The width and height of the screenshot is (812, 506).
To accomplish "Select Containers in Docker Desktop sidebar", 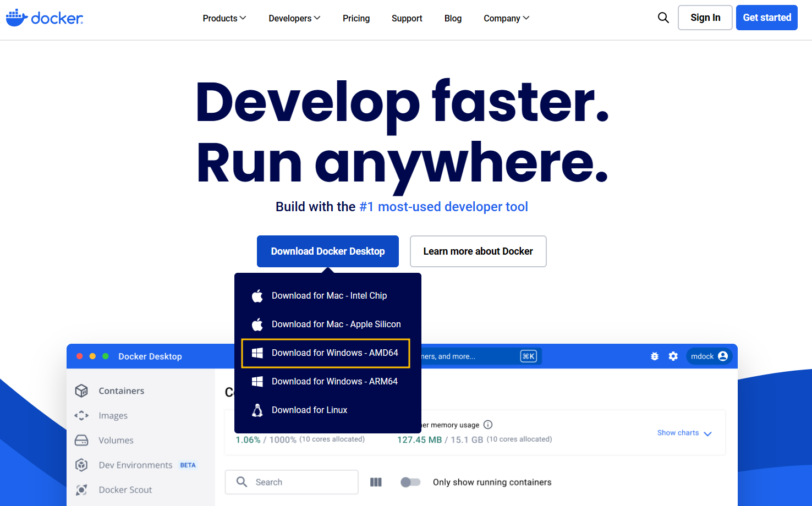I will [121, 391].
